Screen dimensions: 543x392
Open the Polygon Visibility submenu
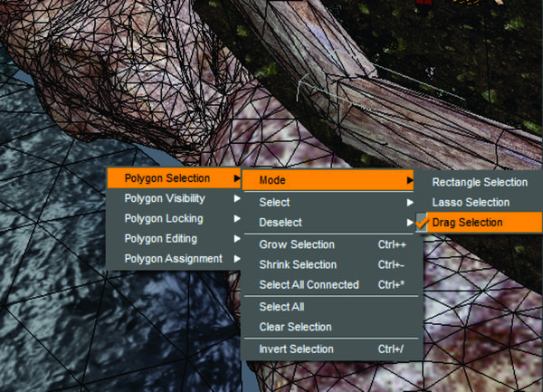point(174,198)
